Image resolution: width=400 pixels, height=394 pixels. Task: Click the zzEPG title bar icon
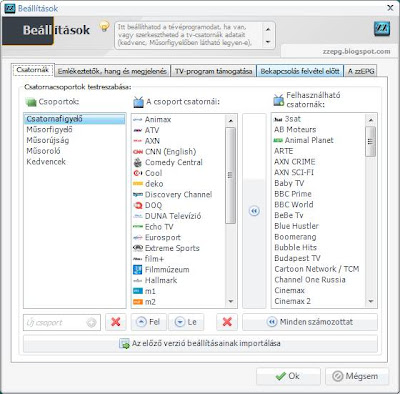pos(10,8)
